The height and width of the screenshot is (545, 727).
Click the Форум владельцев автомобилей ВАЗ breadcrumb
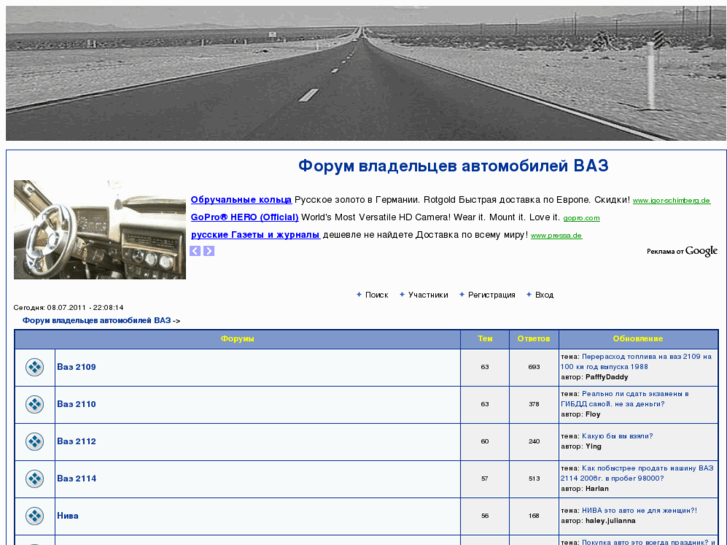[96, 321]
